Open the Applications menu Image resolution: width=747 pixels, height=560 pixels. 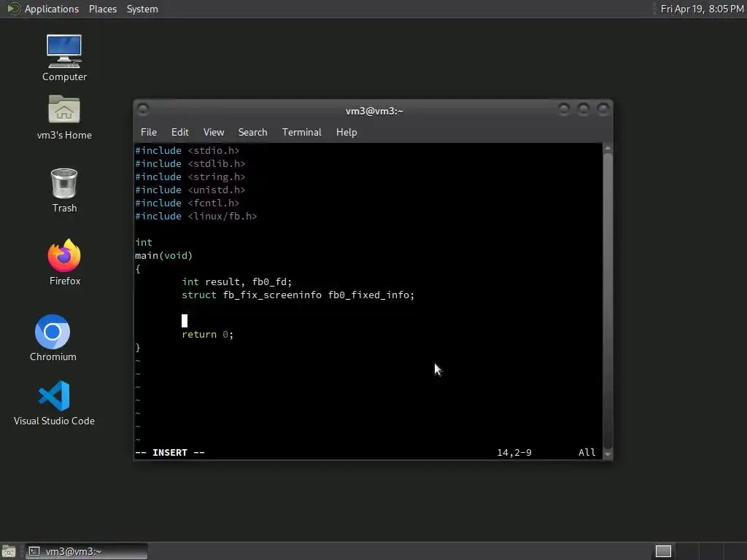point(52,9)
